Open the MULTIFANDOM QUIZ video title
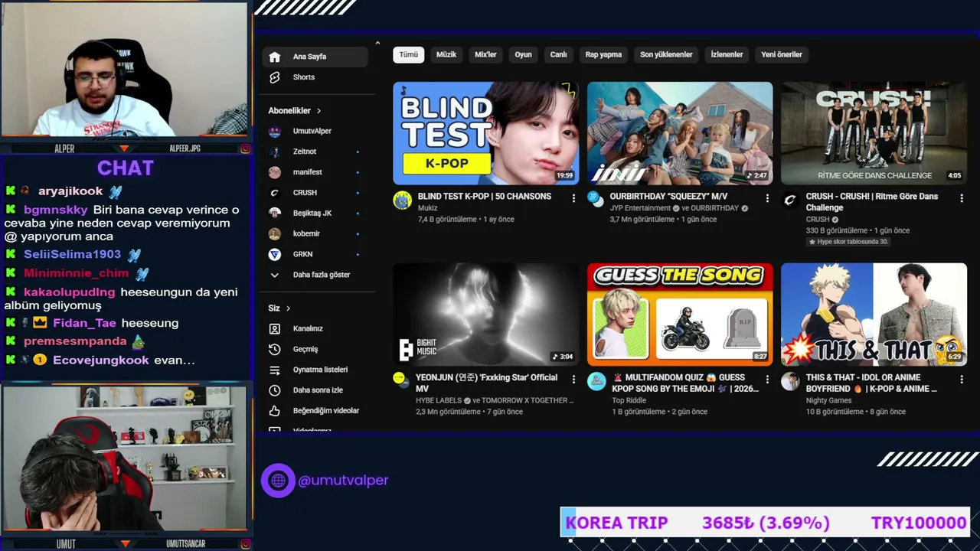 coord(685,383)
